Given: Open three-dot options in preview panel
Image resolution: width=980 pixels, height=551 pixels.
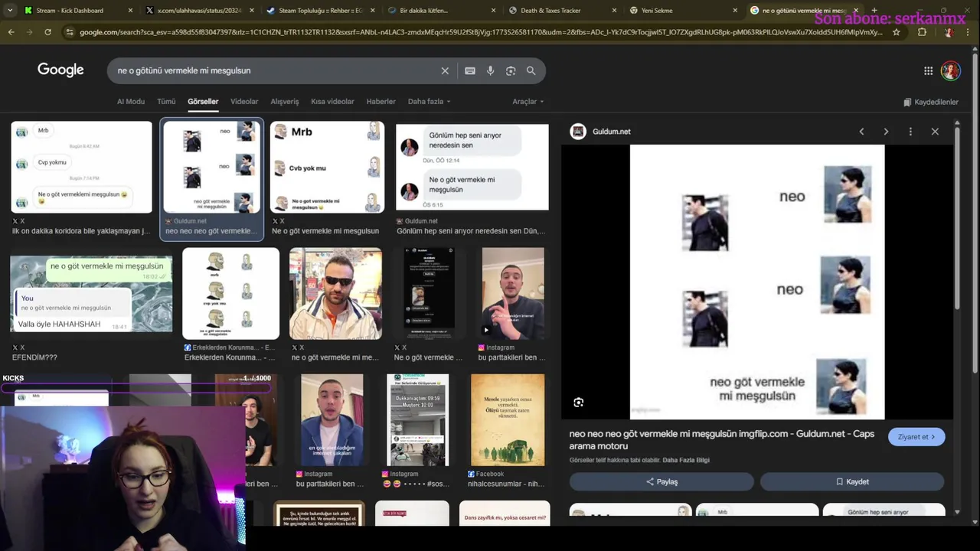Looking at the screenshot, I should coord(910,132).
